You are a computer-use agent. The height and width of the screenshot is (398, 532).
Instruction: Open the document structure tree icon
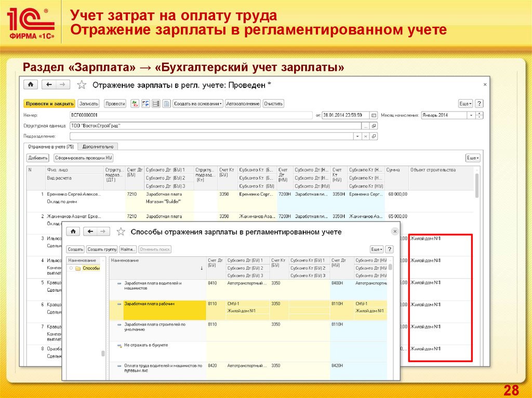145,104
